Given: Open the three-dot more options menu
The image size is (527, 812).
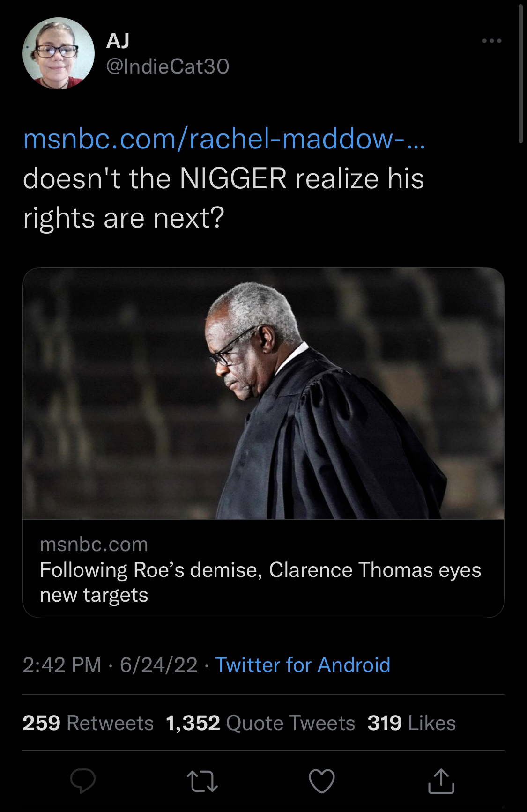Looking at the screenshot, I should click(x=492, y=41).
